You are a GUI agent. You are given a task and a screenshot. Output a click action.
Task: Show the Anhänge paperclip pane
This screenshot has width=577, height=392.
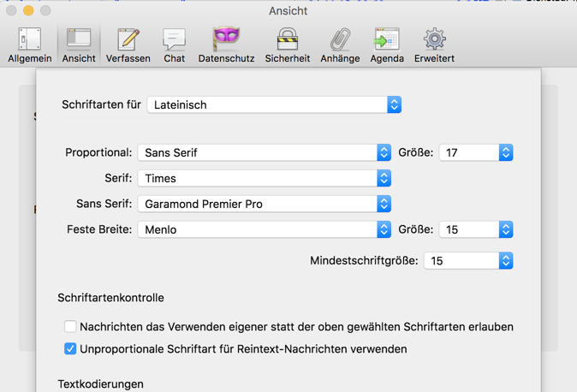pos(340,45)
